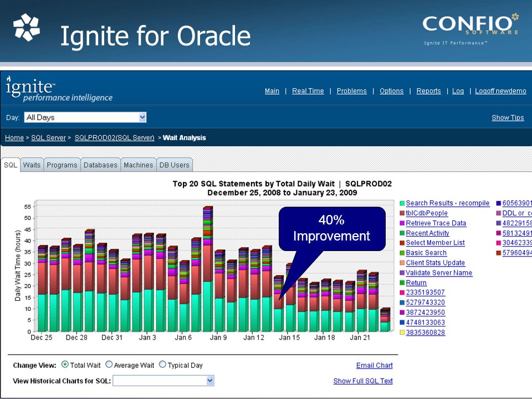Click the Home breadcrumb

(14, 138)
